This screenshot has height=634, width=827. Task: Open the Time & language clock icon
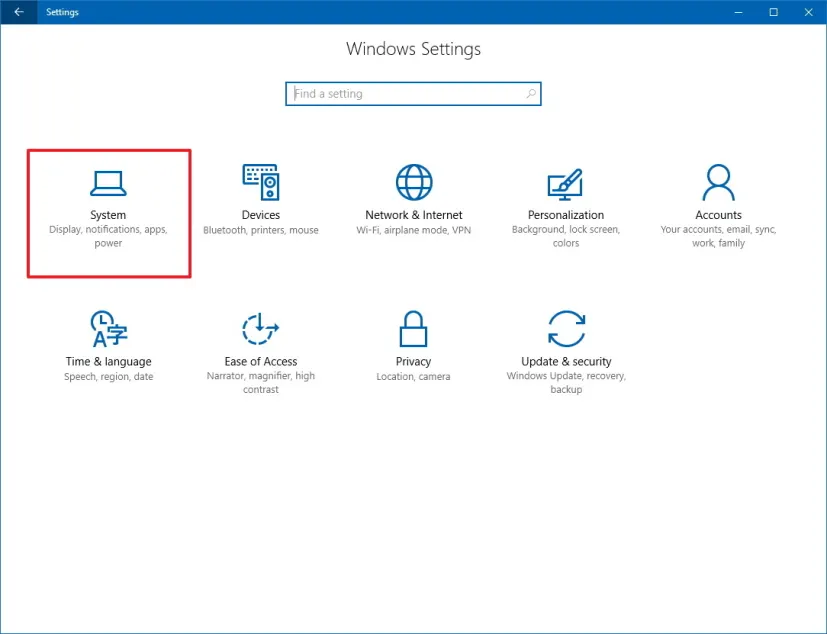pos(109,329)
